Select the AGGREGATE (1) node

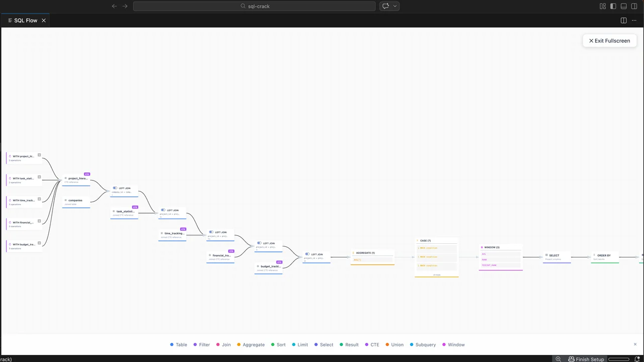tap(372, 257)
